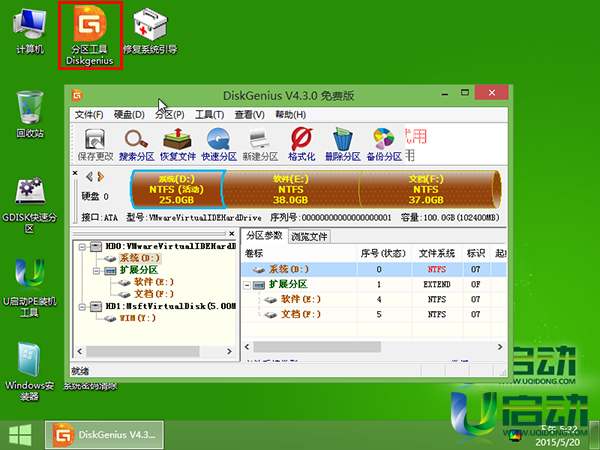Click the 删除分区 delete partition icon
600x450 pixels.
[342, 145]
